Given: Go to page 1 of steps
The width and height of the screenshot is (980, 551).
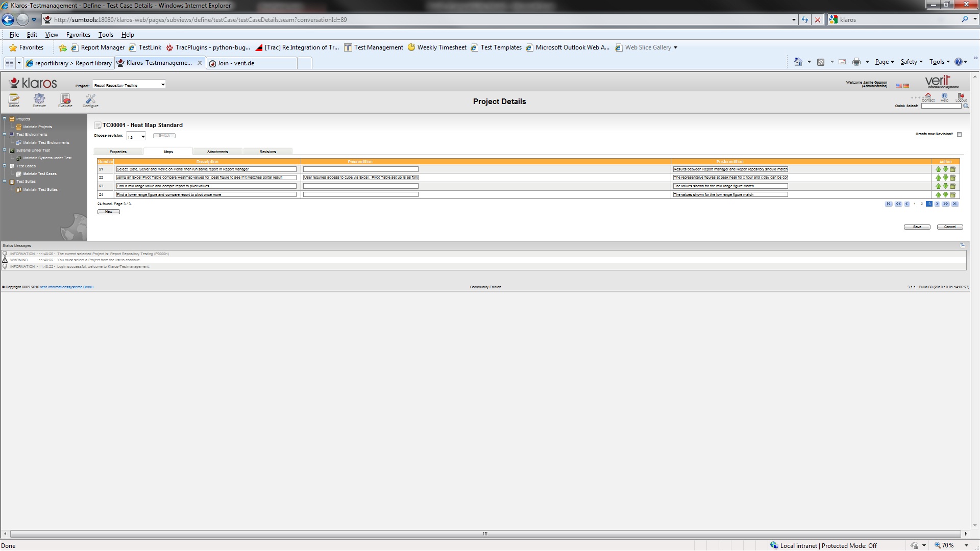Looking at the screenshot, I should [x=915, y=204].
